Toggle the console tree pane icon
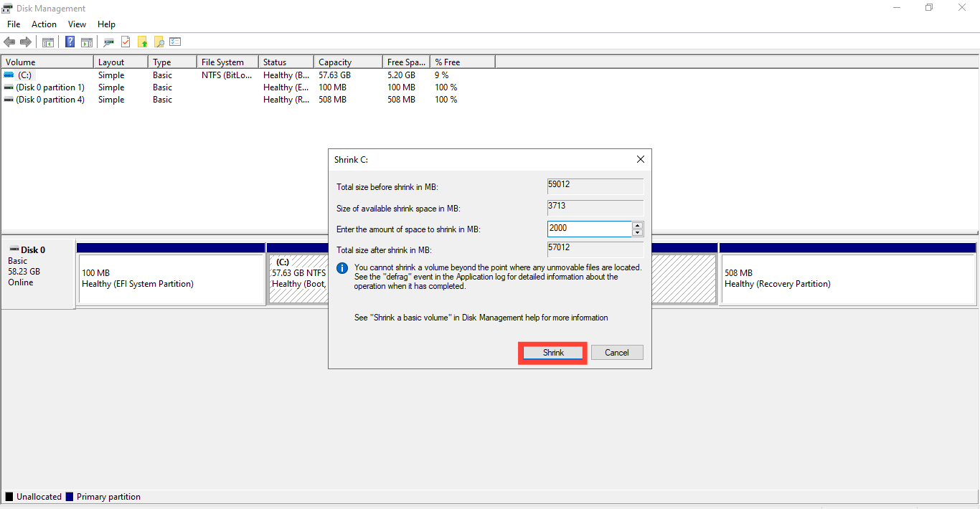980x509 pixels. 48,42
